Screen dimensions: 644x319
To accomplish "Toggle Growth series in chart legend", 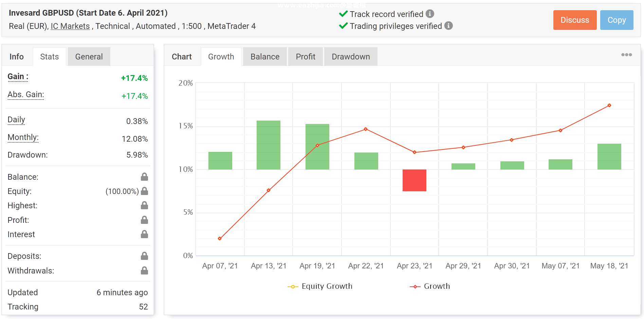I will pyautogui.click(x=430, y=286).
